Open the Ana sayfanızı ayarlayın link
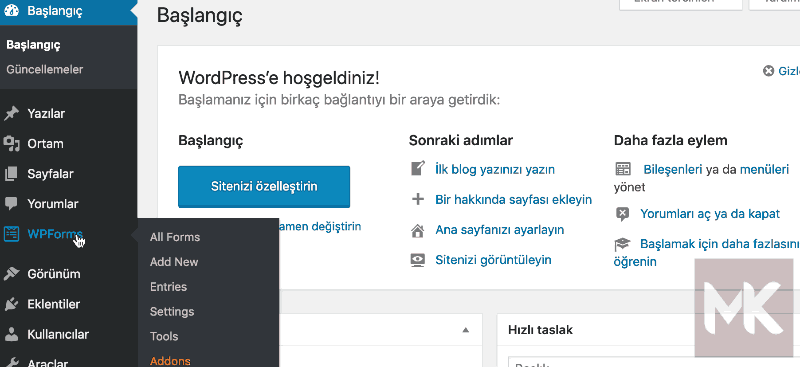800x367 pixels. point(499,230)
